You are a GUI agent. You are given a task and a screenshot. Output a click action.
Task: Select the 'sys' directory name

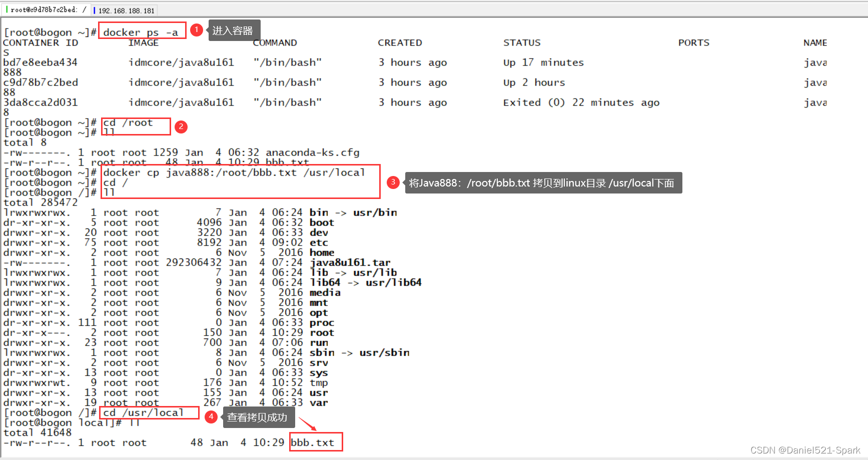click(x=319, y=373)
